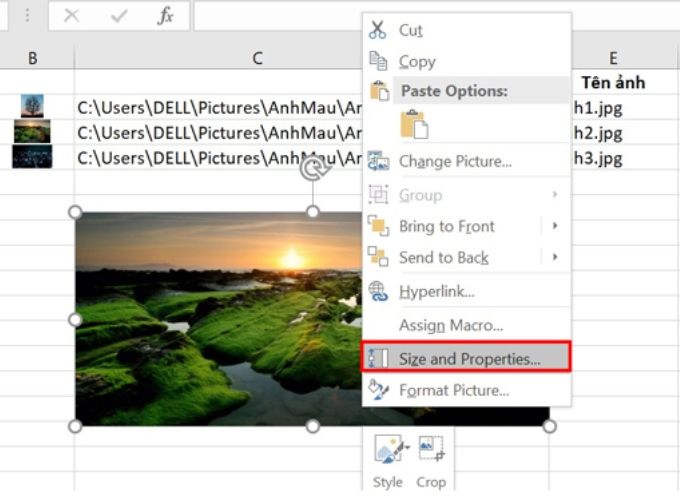Expand the Bring to Front submenu arrow
This screenshot has height=500, width=680.
pyautogui.click(x=555, y=225)
